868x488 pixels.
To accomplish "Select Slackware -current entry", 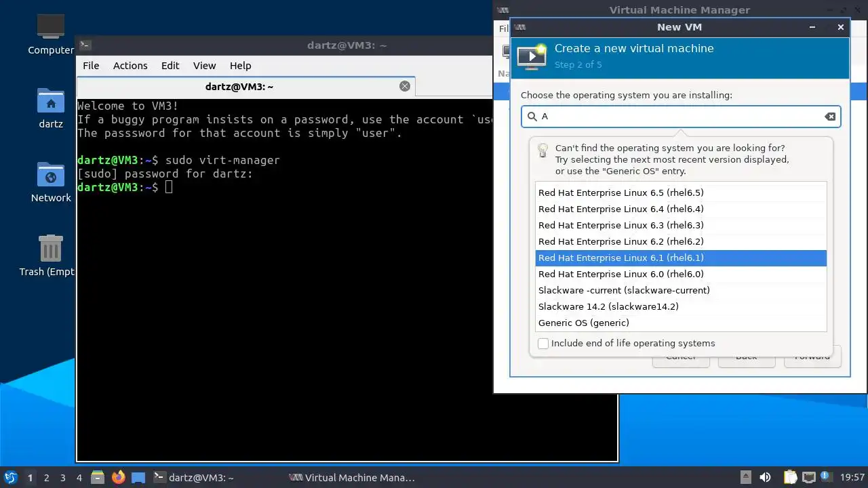I will (681, 290).
